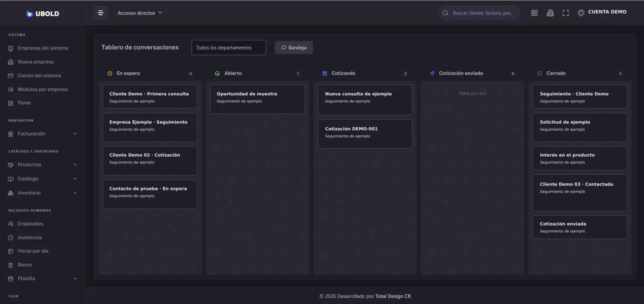Open the Cotización DEMO-001 card

tap(365, 134)
